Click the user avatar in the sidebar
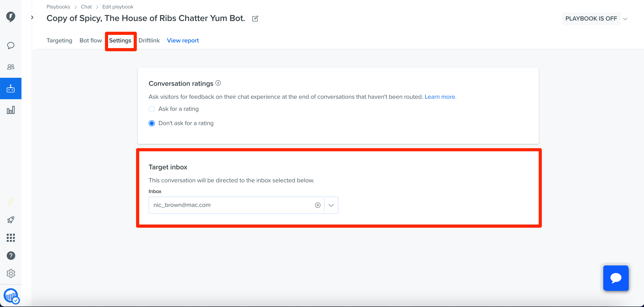Image resolution: width=644 pixels, height=307 pixels. 11,296
